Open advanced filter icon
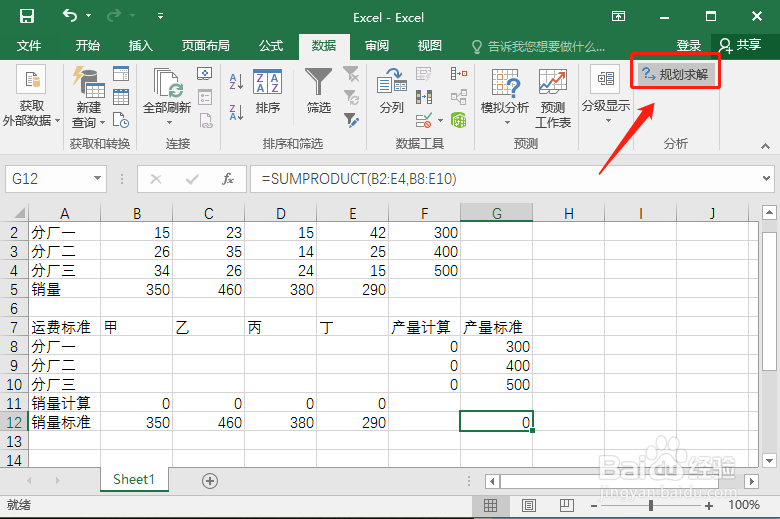 coord(351,120)
